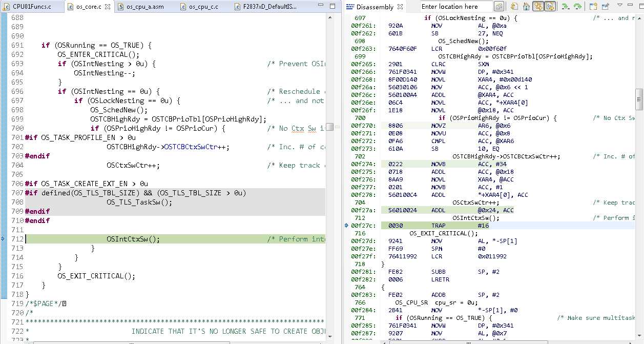Click editor vertical scrollbar thumb
The width and height of the screenshot is (644, 344).
(x=330, y=127)
